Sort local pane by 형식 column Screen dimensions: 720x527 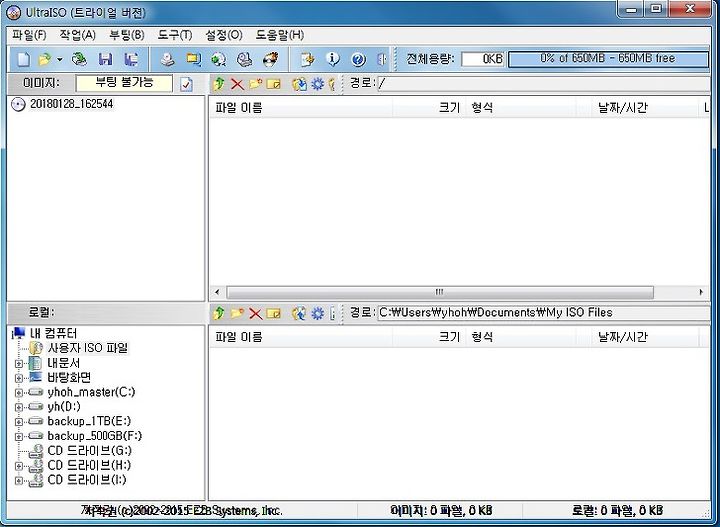click(521, 337)
